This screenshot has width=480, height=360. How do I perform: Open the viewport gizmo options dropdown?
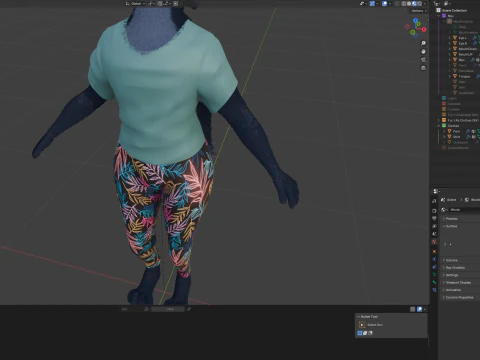(377, 4)
